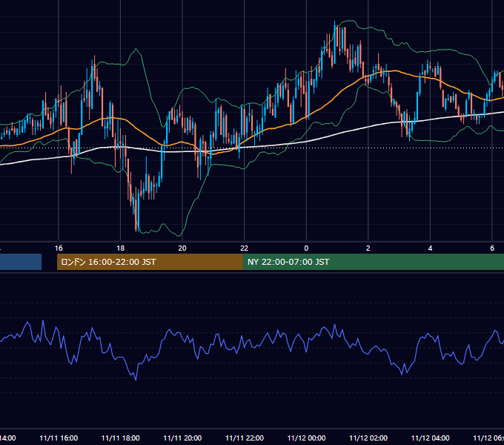The width and height of the screenshot is (504, 445).
Task: Click hour label 22 on chart axis
Action: click(x=245, y=248)
